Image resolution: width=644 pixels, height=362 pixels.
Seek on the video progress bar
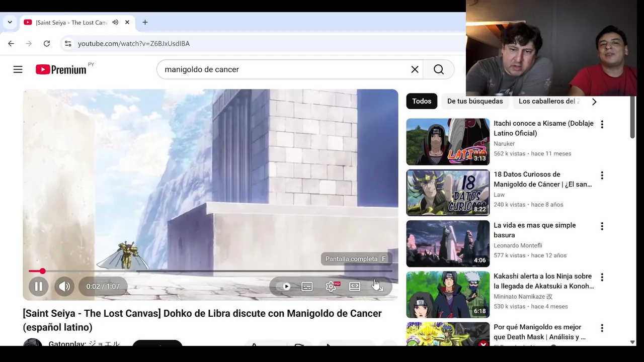point(210,271)
